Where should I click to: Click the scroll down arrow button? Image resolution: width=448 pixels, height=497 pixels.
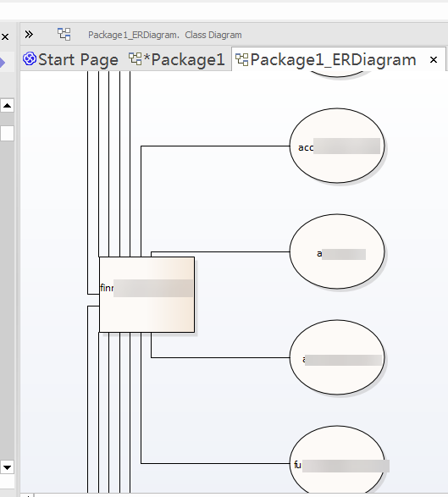[7, 467]
